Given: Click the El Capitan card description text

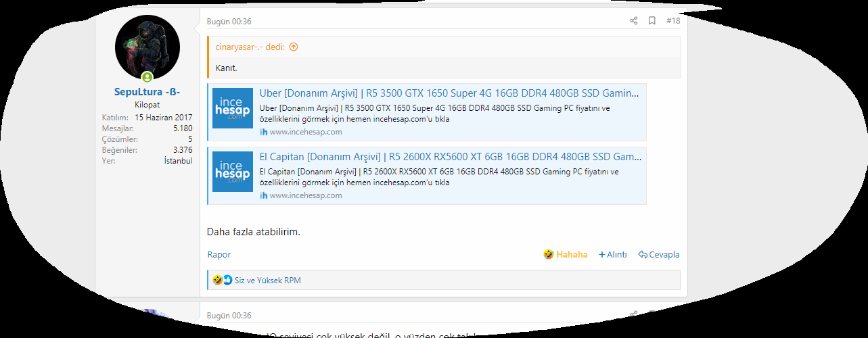Looking at the screenshot, I should (439, 177).
